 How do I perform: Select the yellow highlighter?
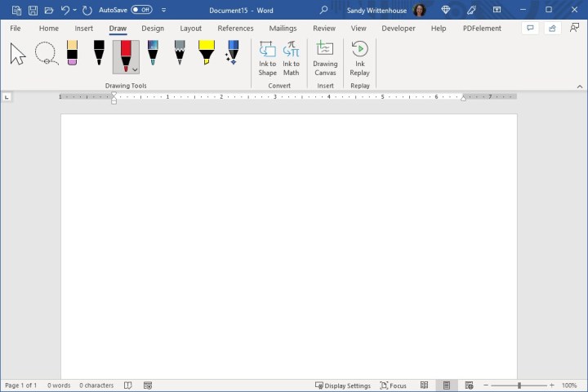[206, 53]
